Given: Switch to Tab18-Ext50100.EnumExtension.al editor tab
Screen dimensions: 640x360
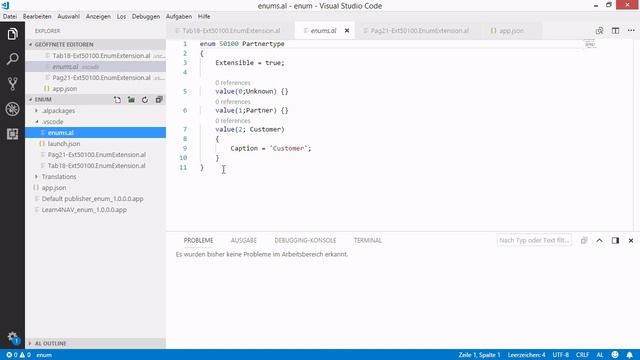Looking at the screenshot, I should [230, 31].
